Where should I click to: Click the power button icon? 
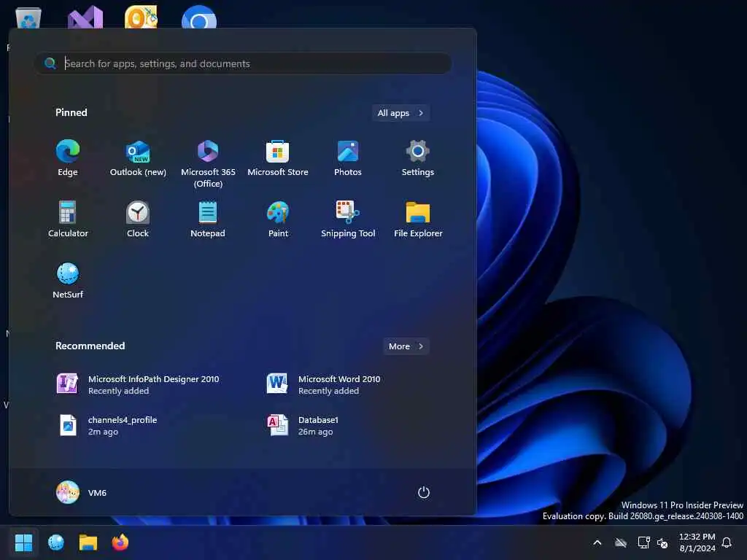424,492
